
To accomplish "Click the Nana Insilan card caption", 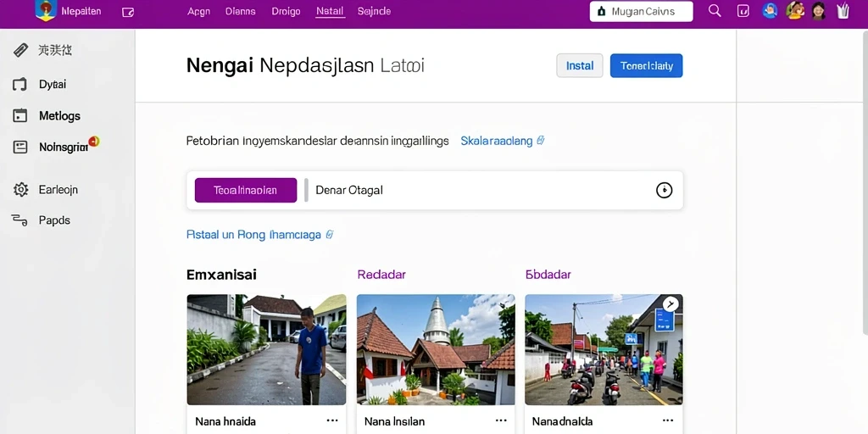I will (x=393, y=422).
